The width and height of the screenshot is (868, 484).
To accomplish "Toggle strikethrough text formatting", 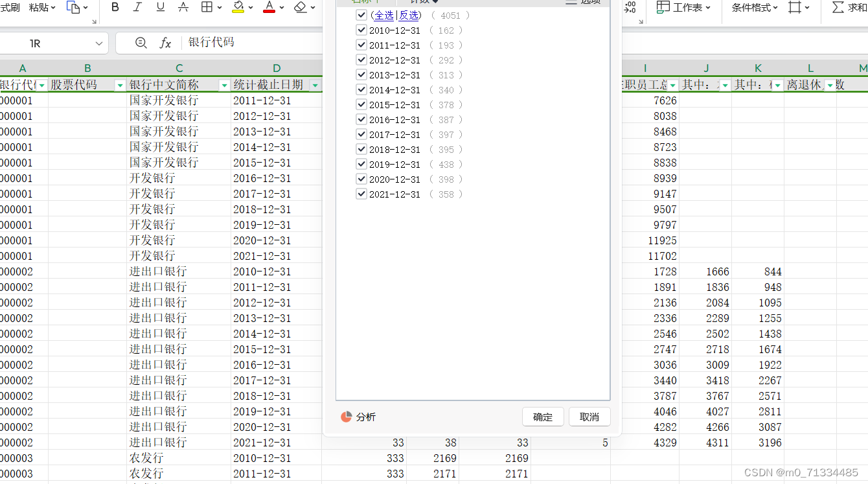I will [183, 7].
